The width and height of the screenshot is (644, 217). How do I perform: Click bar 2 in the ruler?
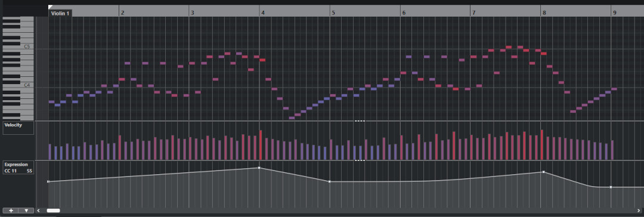coord(122,13)
